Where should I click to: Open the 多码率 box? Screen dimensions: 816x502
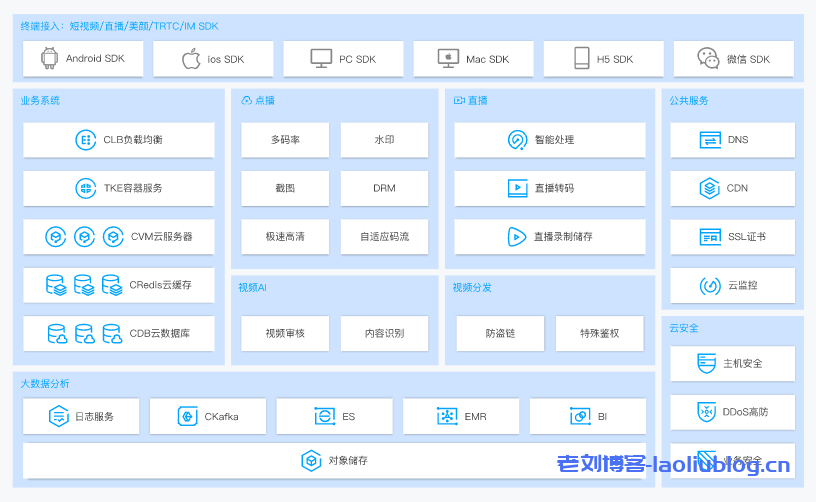coord(285,140)
